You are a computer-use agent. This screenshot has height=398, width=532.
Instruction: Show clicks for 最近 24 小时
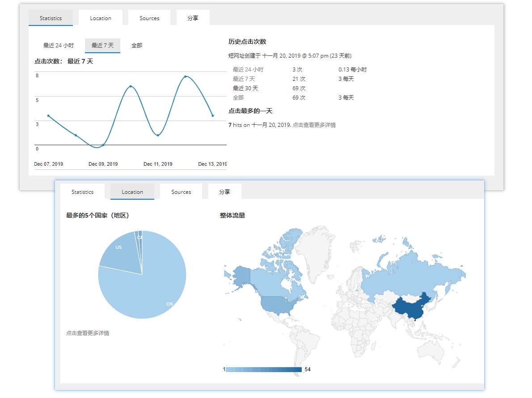tap(59, 46)
